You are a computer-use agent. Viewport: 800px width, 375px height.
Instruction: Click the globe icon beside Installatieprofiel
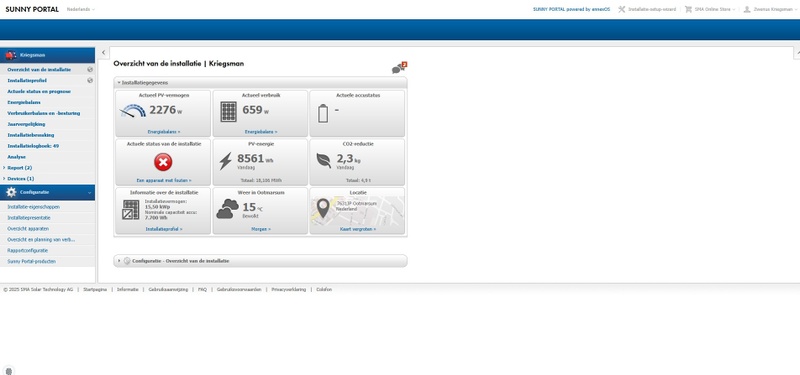coord(90,80)
